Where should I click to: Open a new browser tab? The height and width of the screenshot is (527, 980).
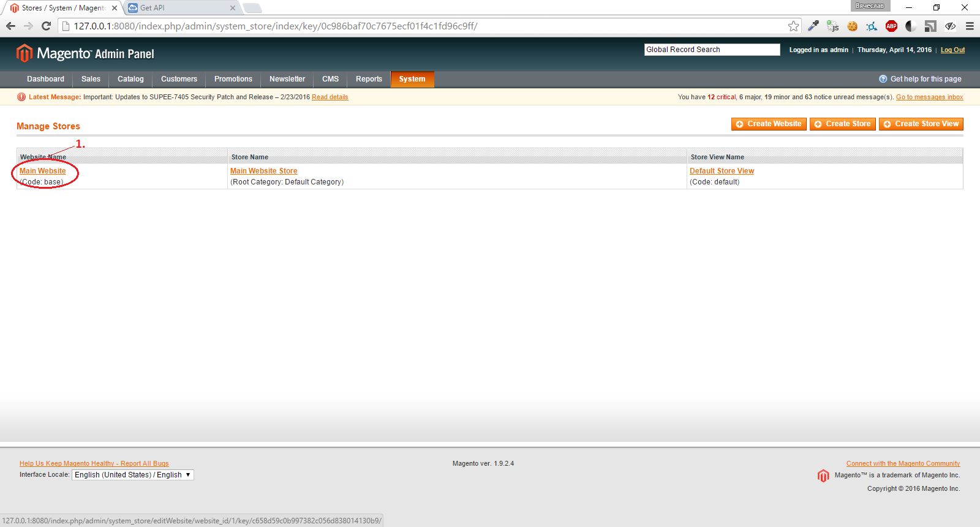coord(252,8)
